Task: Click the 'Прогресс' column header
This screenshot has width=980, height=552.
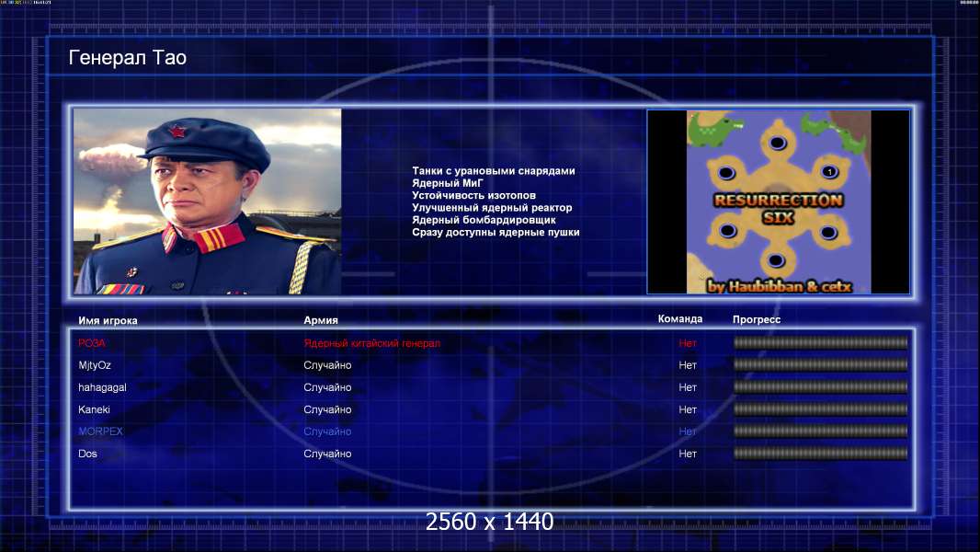Action: pos(757,319)
